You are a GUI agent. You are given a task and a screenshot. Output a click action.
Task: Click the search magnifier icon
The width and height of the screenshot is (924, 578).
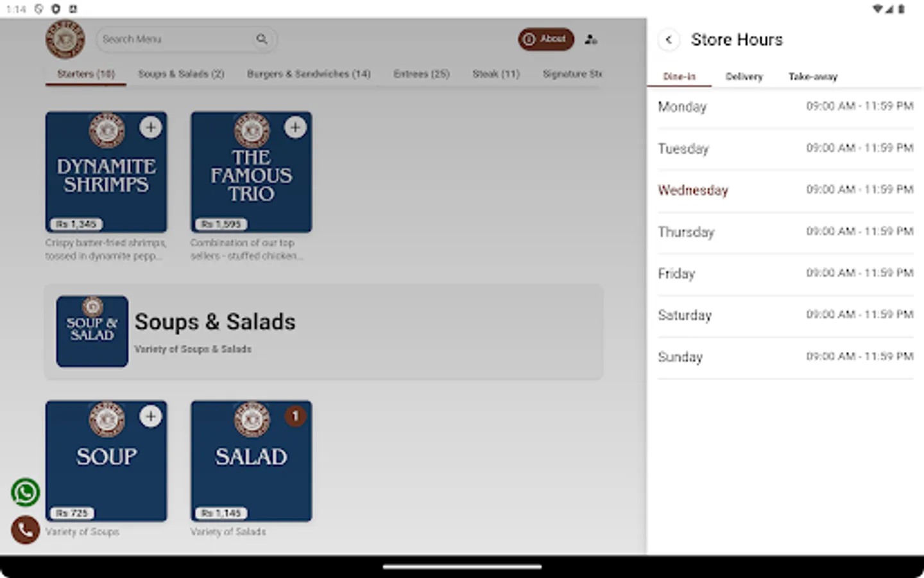262,39
